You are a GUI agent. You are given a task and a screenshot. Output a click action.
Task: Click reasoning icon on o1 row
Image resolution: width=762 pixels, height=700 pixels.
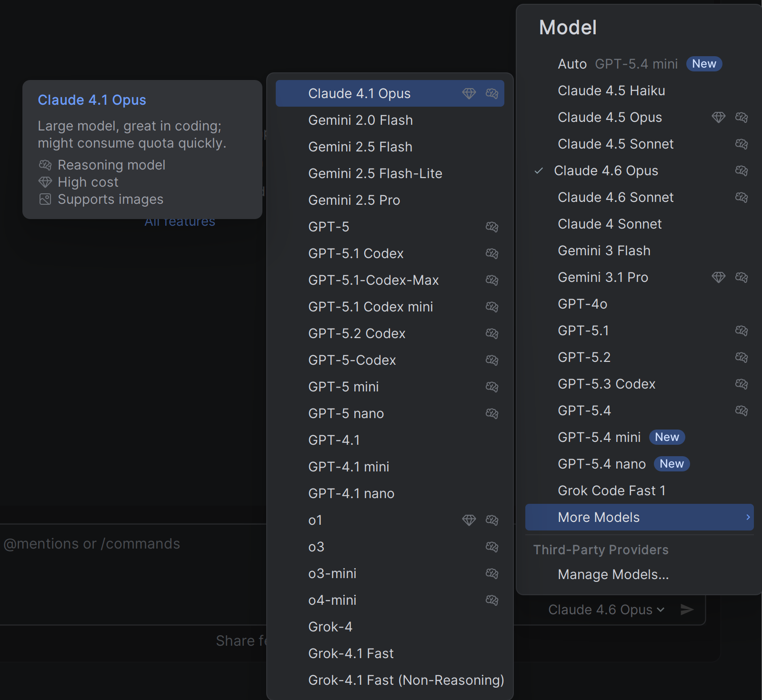[x=492, y=520]
